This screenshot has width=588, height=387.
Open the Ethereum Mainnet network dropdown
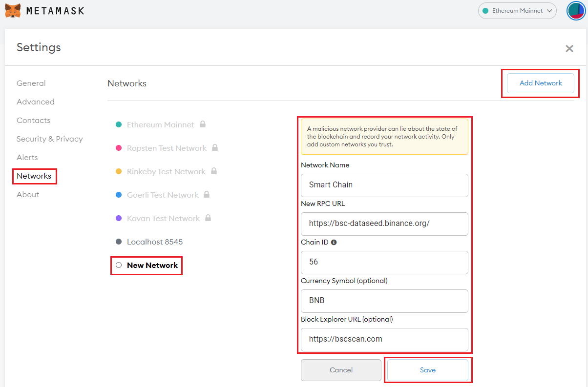point(517,10)
